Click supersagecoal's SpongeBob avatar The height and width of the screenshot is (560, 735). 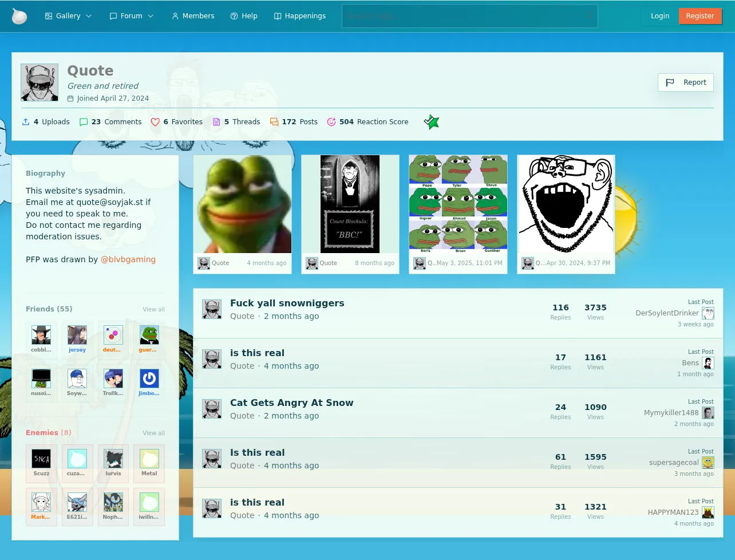click(708, 463)
